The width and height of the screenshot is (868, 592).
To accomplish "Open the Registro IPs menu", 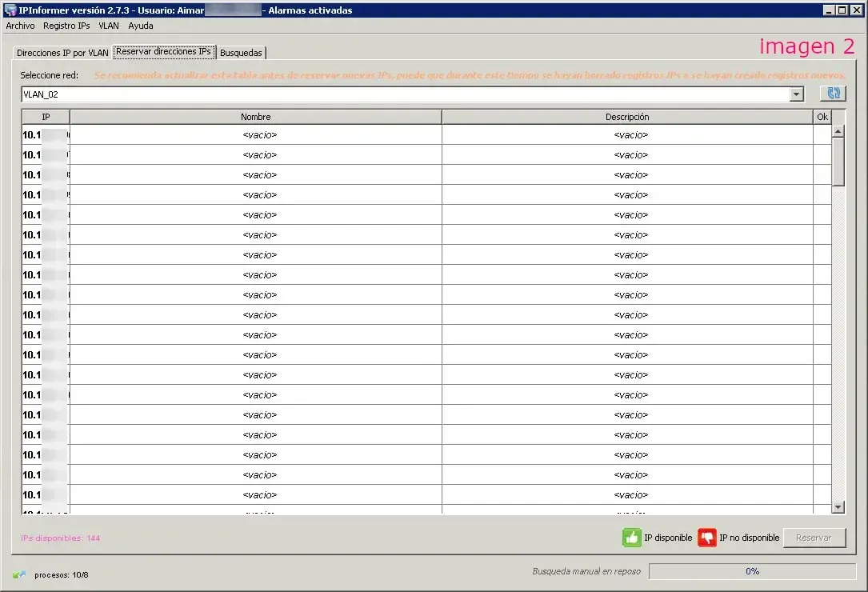I will pyautogui.click(x=66, y=26).
